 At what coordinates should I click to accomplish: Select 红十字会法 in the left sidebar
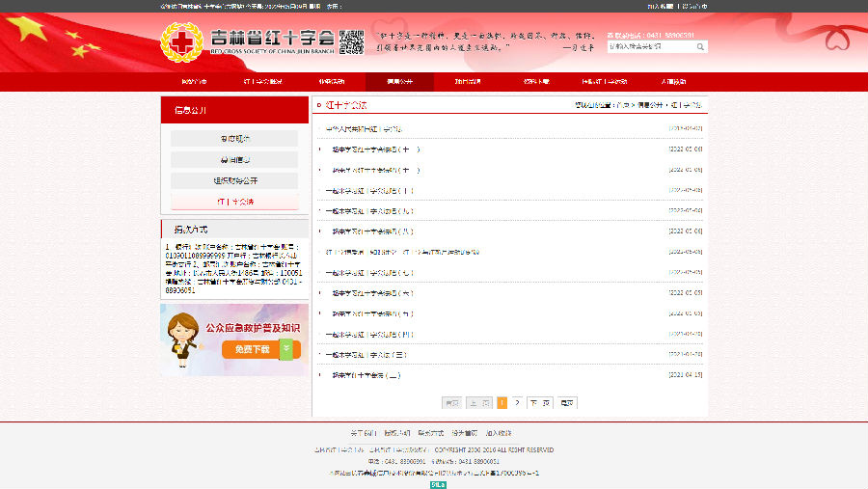pos(234,202)
